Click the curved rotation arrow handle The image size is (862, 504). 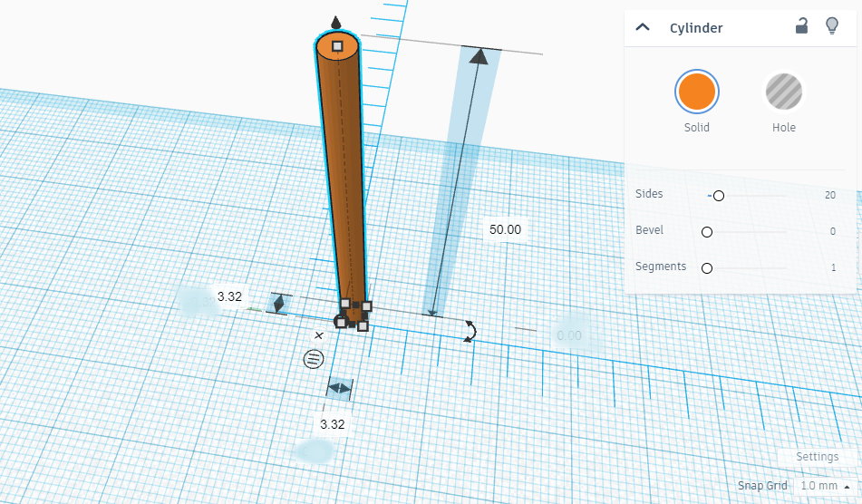tap(470, 332)
